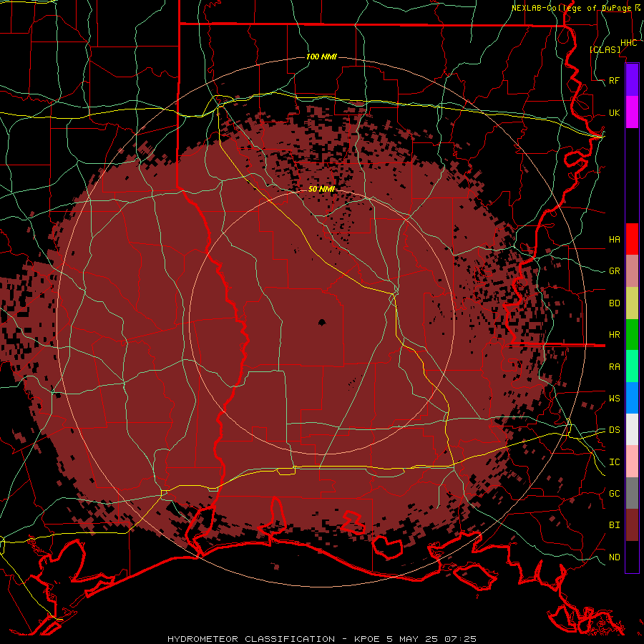
Task: Click the 50 NMI range ring label
Action: click(x=321, y=189)
